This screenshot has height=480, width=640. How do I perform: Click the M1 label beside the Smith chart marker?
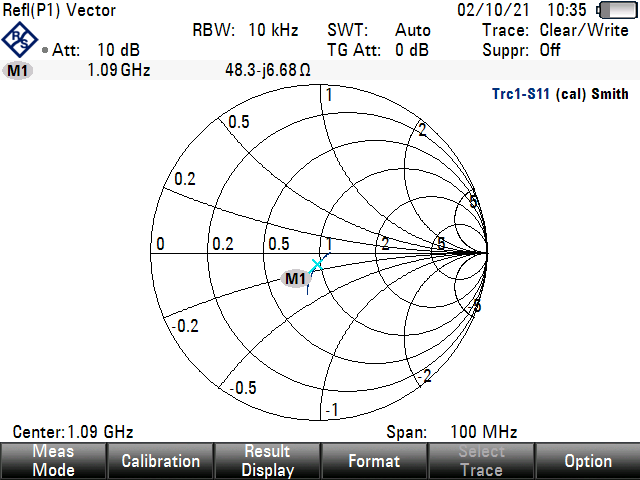[296, 279]
